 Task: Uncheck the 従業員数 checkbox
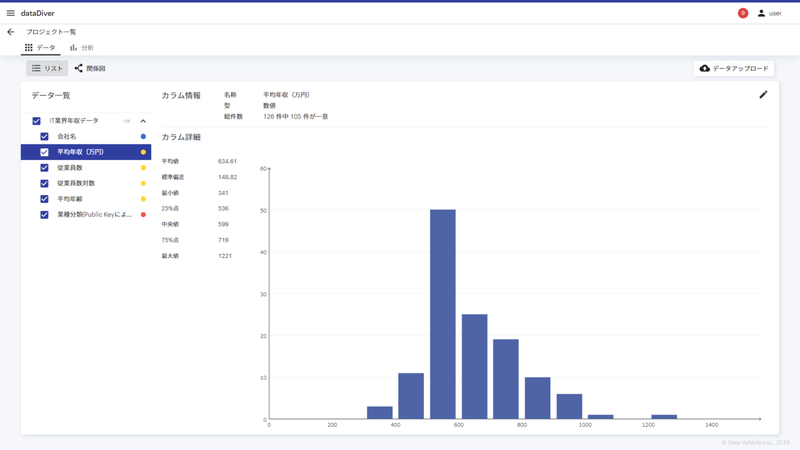[x=44, y=168]
